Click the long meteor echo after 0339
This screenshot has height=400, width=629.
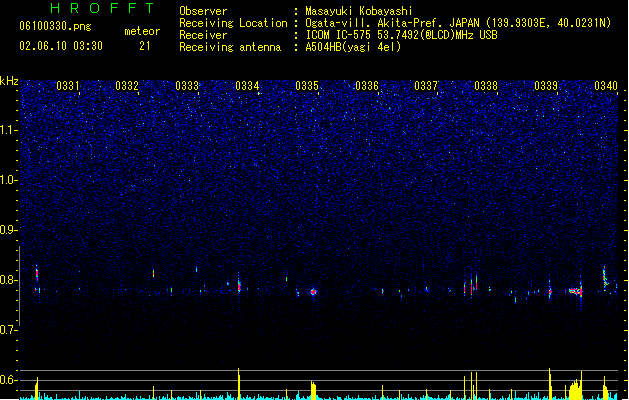[576, 291]
